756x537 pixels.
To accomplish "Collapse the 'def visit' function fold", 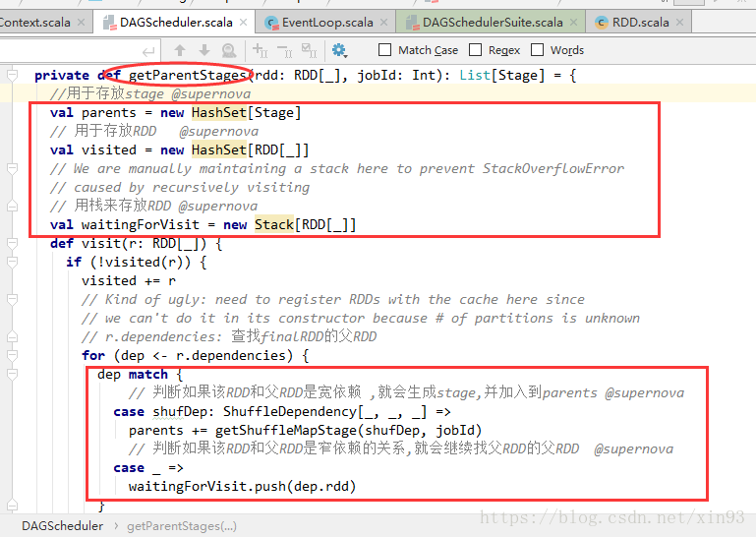I will [x=13, y=244].
